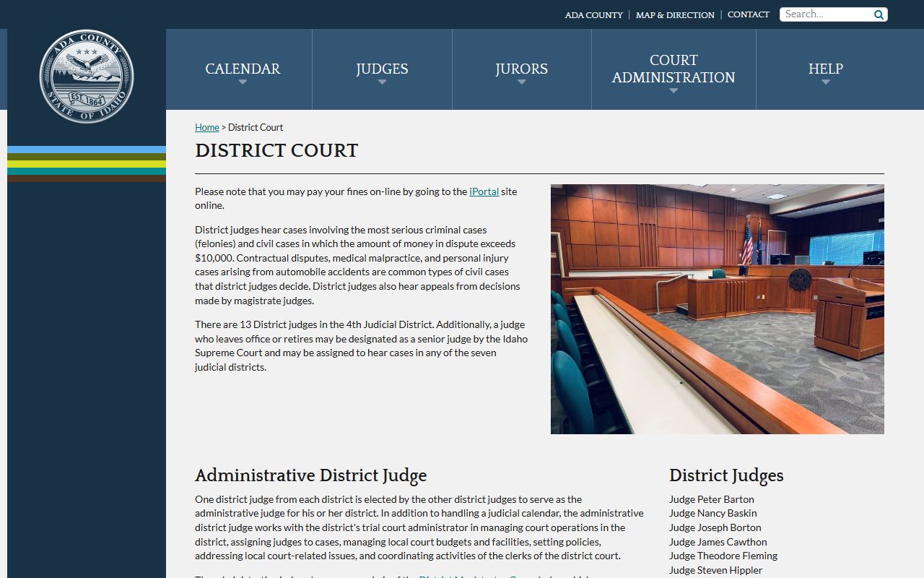Image resolution: width=924 pixels, height=578 pixels.
Task: Open the Help menu
Action: click(826, 69)
